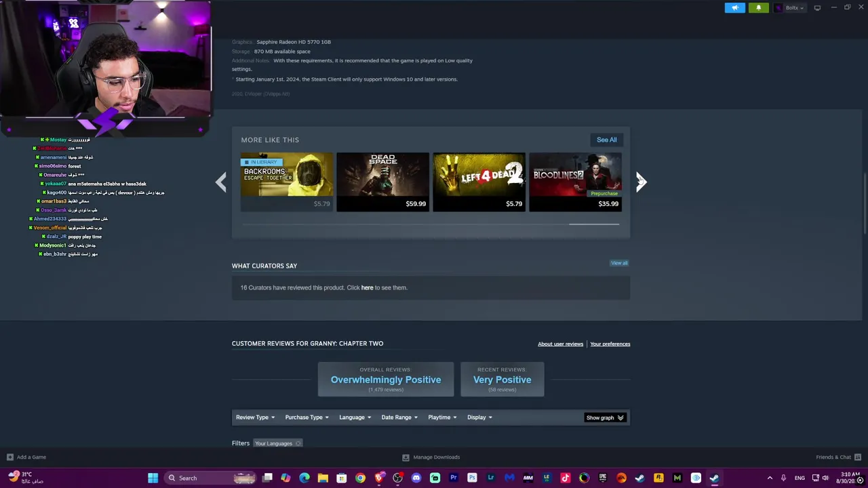
Task: Open the Boltx account dropdown
Action: [x=789, y=7]
